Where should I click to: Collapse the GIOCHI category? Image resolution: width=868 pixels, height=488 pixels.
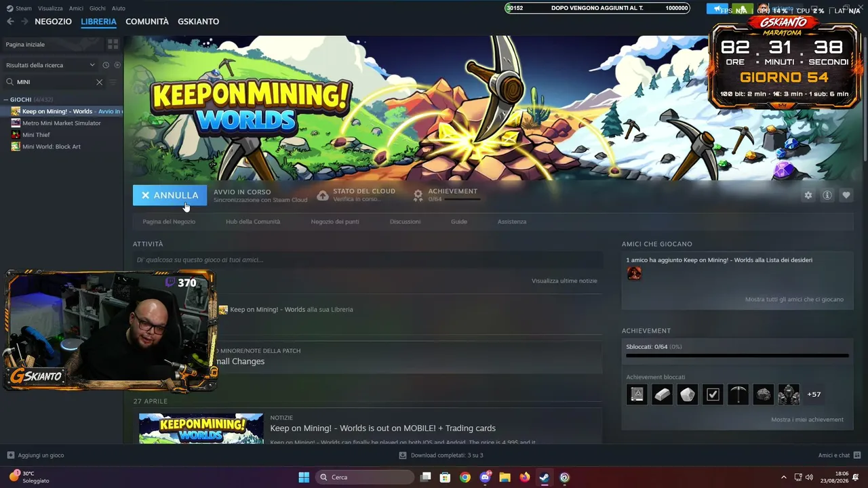click(6, 100)
